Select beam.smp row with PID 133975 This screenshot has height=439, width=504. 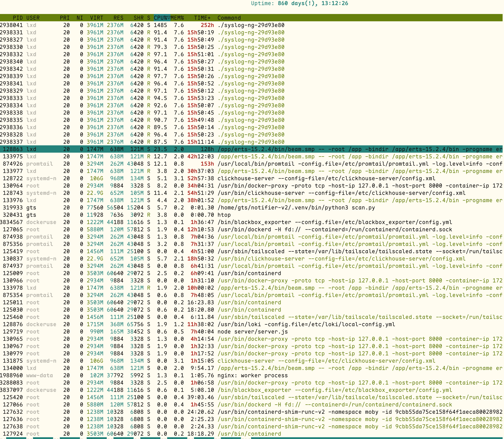(251, 157)
